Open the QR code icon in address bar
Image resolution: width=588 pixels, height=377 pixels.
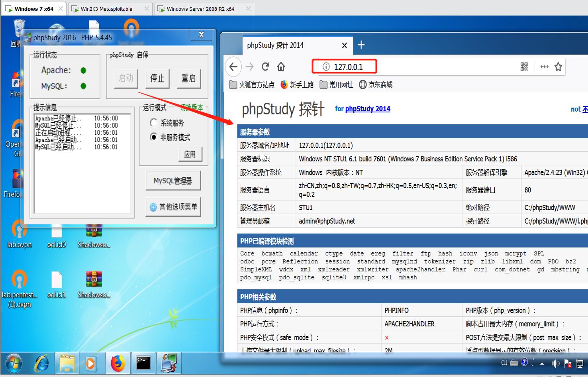524,67
